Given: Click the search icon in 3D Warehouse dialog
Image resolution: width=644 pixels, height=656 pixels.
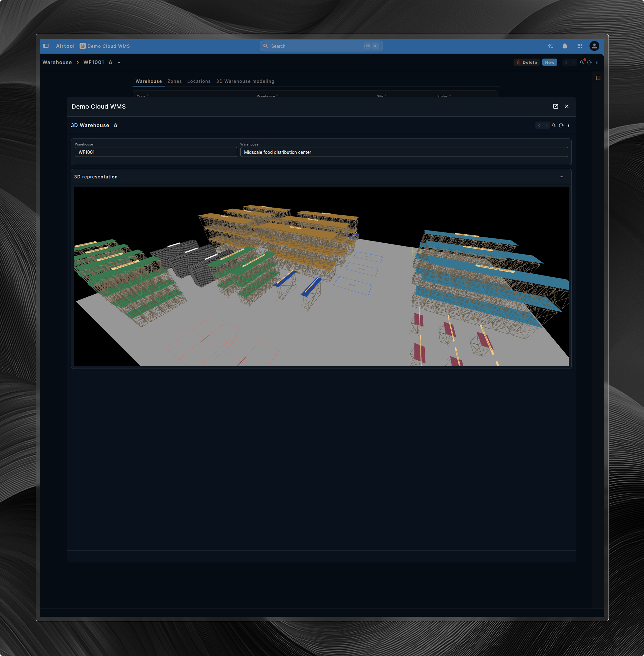Looking at the screenshot, I should pos(554,125).
